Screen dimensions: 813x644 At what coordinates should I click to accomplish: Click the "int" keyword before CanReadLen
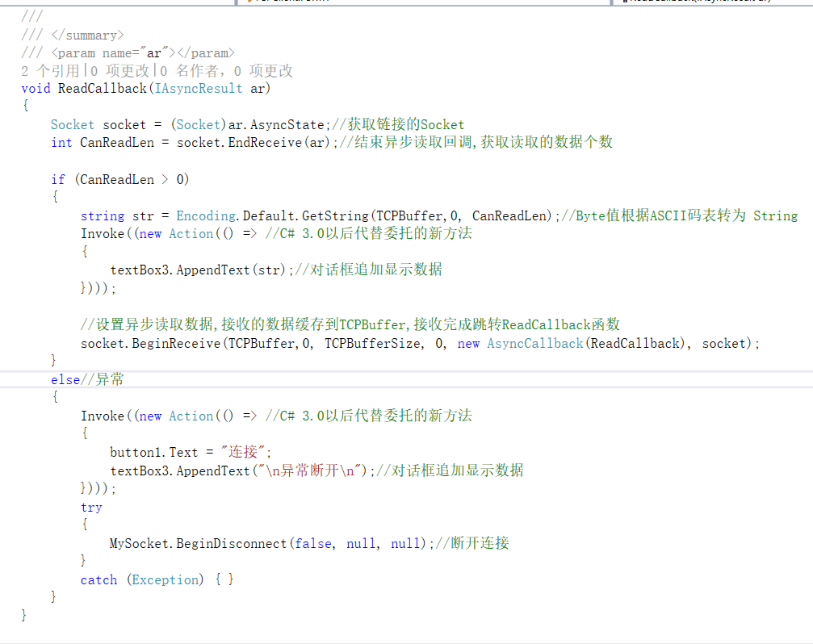61,143
